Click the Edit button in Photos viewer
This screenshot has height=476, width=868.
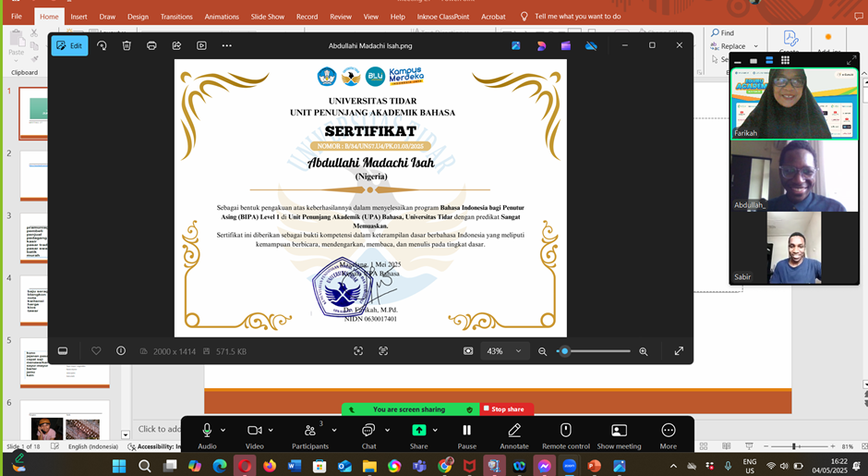70,45
